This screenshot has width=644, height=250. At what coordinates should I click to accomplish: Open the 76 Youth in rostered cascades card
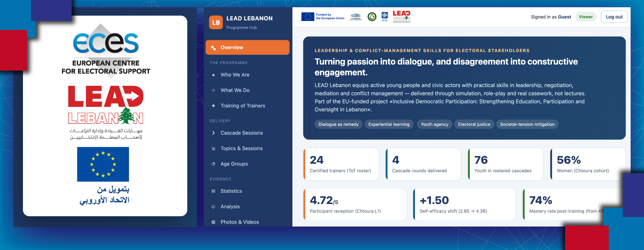pos(506,164)
